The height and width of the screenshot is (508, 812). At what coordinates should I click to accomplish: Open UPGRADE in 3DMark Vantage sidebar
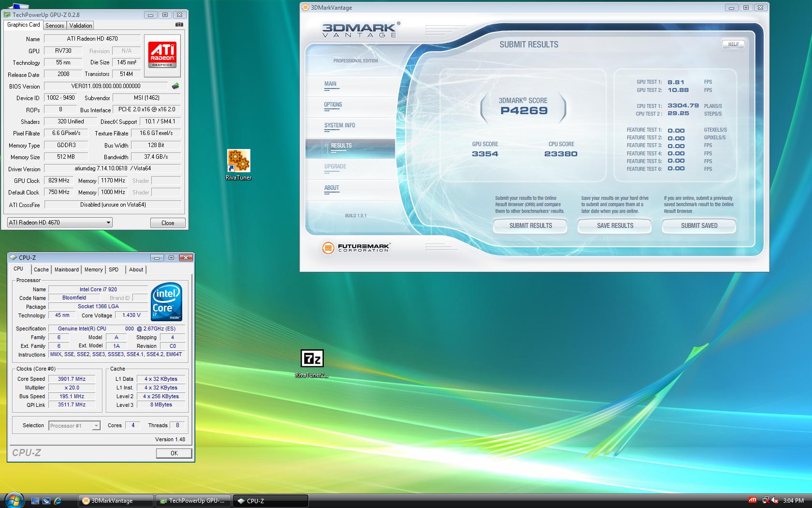point(350,169)
